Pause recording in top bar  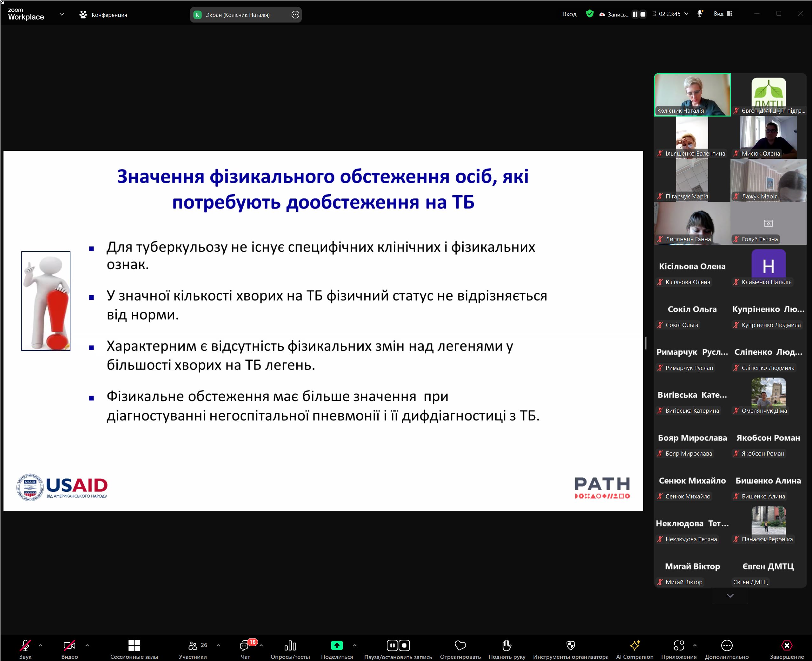click(635, 14)
